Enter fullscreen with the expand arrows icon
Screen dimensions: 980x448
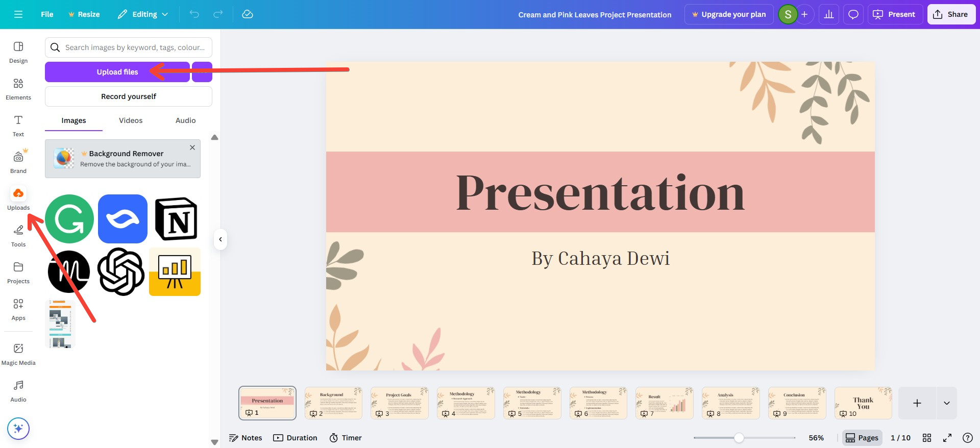[947, 438]
